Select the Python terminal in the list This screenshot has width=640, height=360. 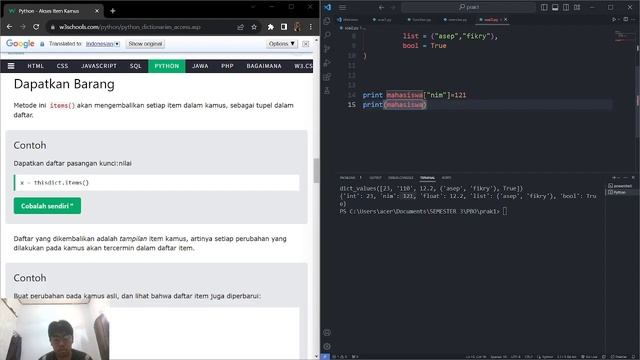click(x=617, y=192)
